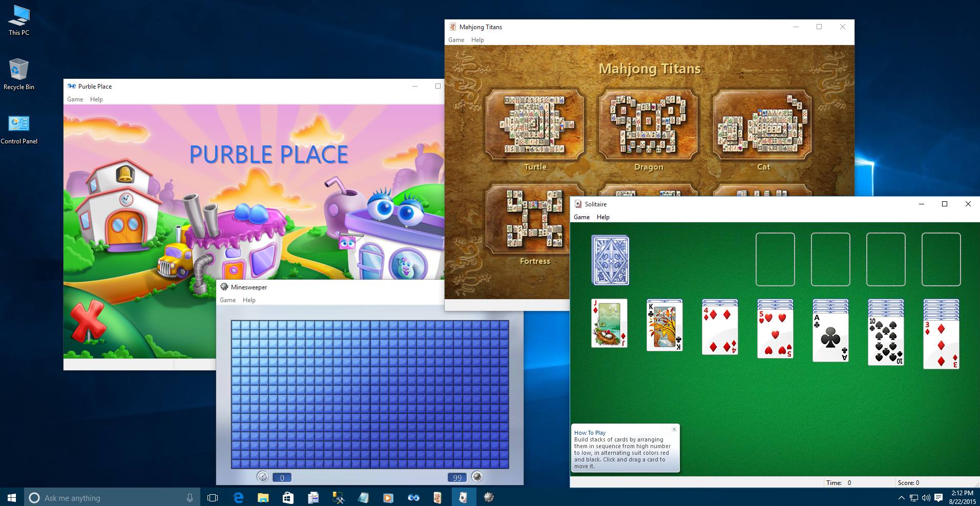Open the Game menu in Solitaire
This screenshot has width=980, height=506.
[x=581, y=217]
